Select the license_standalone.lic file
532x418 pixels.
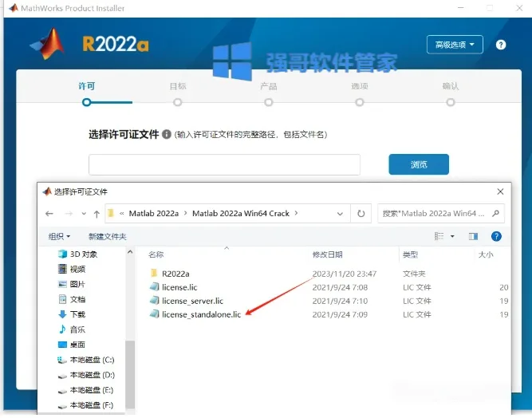[201, 314]
